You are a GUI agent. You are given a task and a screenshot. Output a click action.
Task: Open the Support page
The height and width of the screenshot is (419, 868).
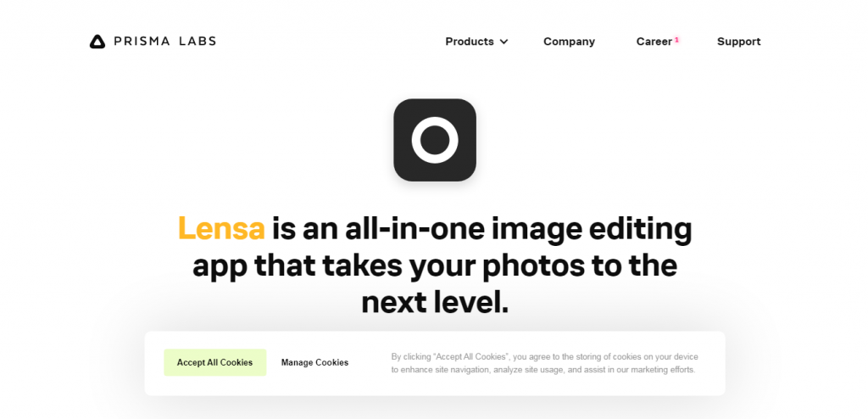pyautogui.click(x=739, y=42)
